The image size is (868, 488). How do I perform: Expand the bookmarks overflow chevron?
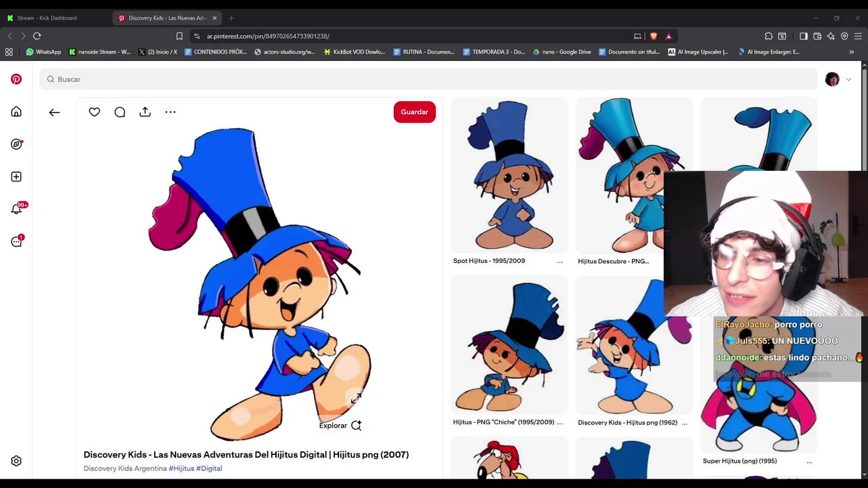pyautogui.click(x=852, y=52)
